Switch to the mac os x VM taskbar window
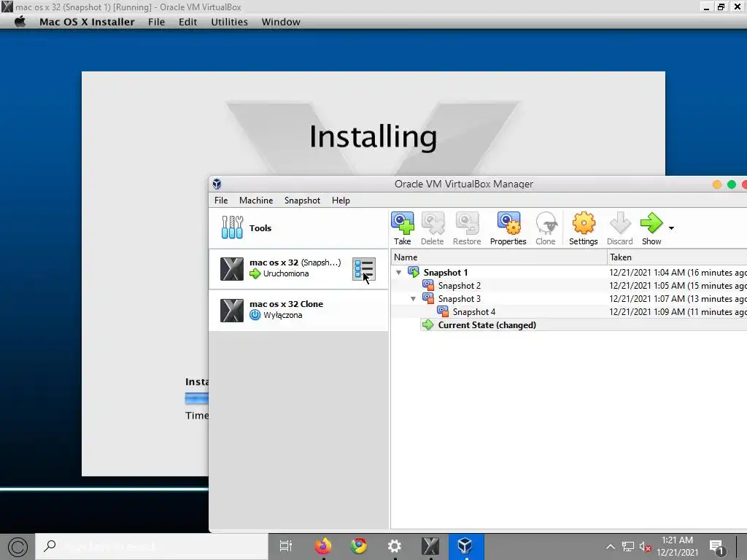Viewport: 747px width, 560px height. [430, 546]
